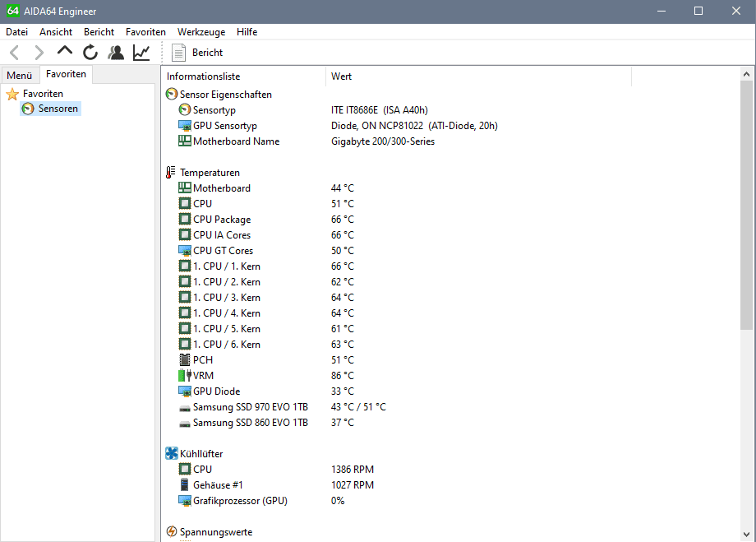Screen dimensions: 756x542
Task: Click the Informationsliste column header
Action: pyautogui.click(x=244, y=76)
